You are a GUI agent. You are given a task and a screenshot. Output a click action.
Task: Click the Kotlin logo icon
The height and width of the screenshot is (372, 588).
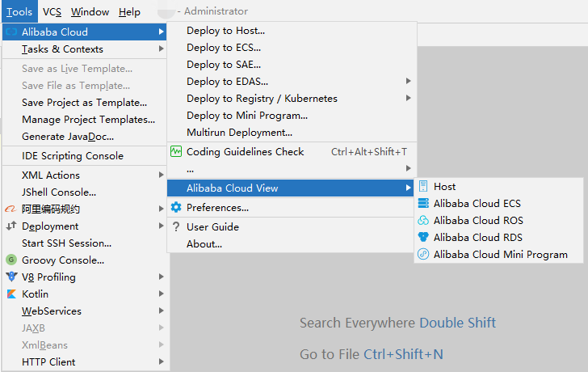point(11,294)
